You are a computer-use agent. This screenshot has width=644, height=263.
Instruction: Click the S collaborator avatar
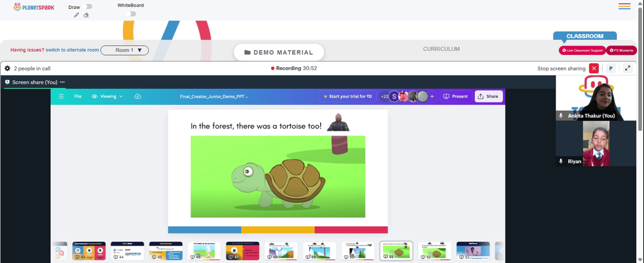tap(394, 97)
